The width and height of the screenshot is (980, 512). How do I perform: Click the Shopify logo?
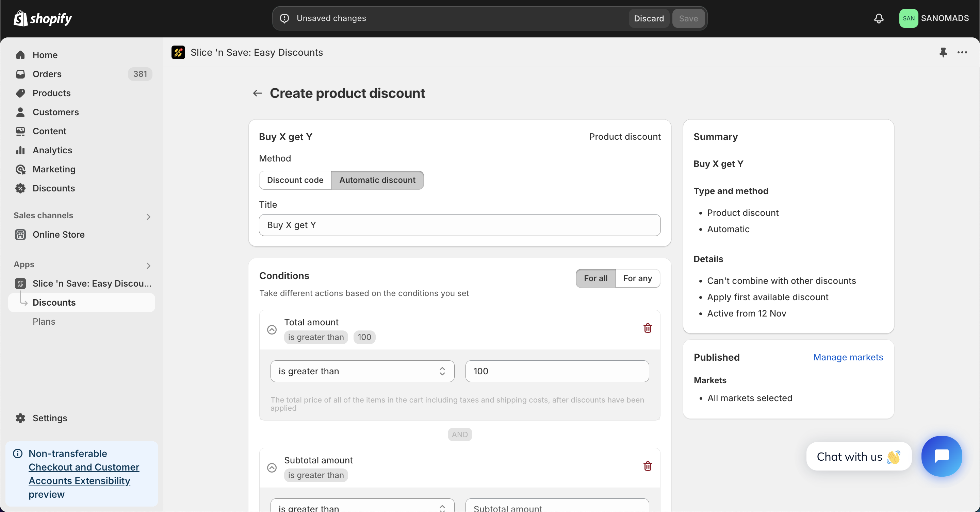pyautogui.click(x=43, y=18)
